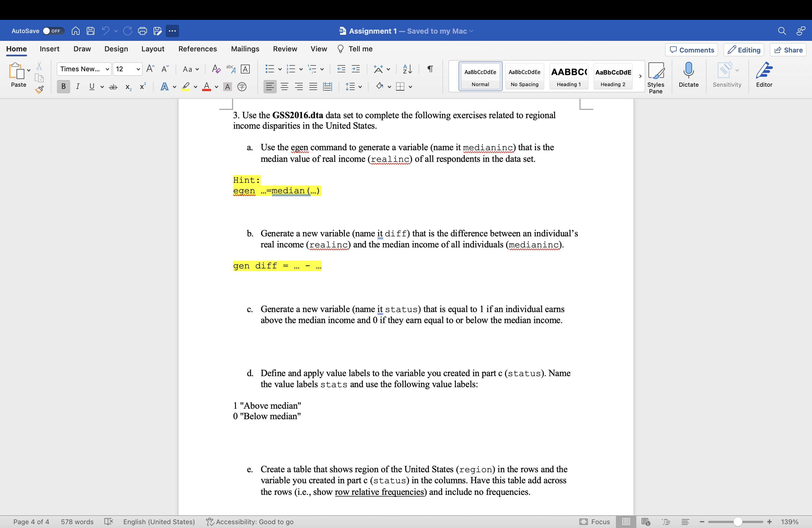The image size is (812, 528).
Task: Clear all formatting
Action: pos(216,69)
